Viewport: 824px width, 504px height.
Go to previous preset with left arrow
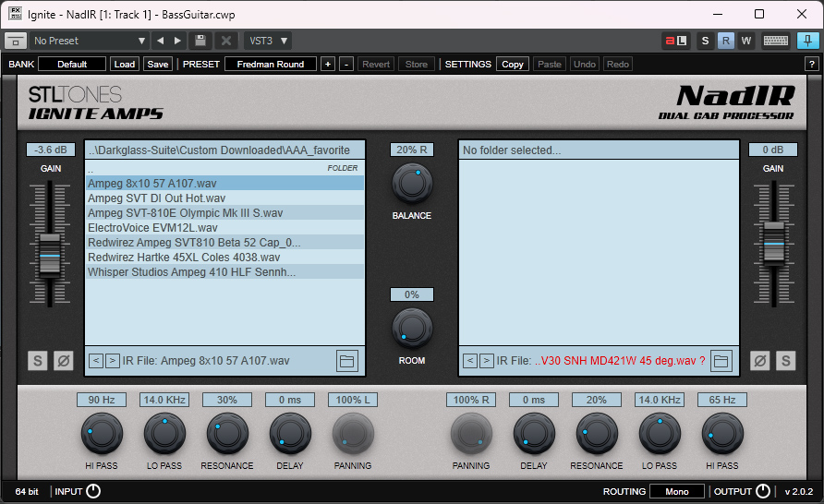(x=161, y=41)
